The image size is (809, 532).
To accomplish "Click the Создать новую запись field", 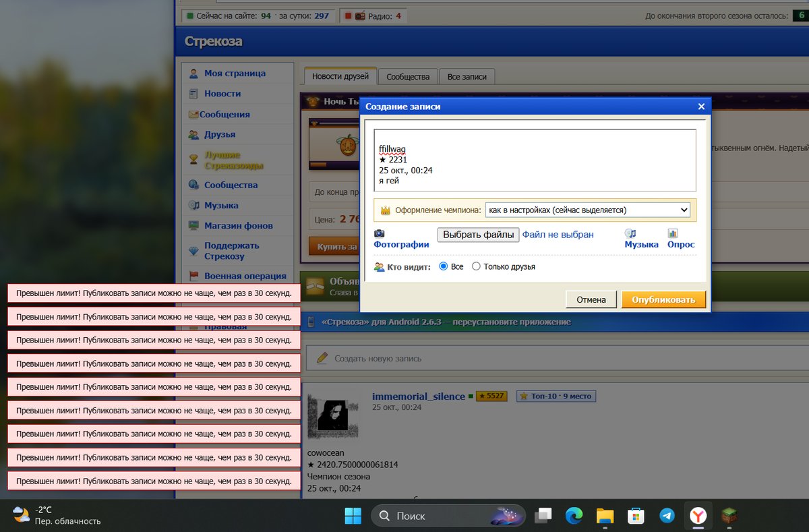I will 556,358.
